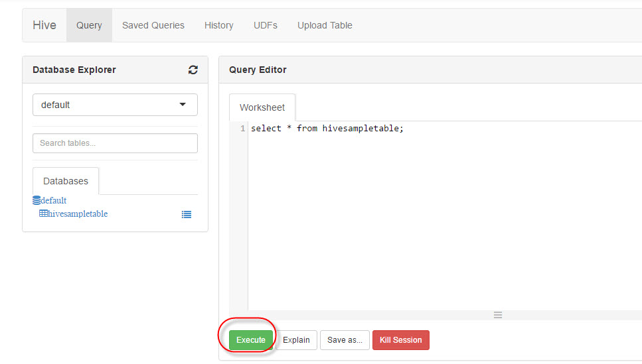Refresh the Database Explorer panel

(193, 70)
